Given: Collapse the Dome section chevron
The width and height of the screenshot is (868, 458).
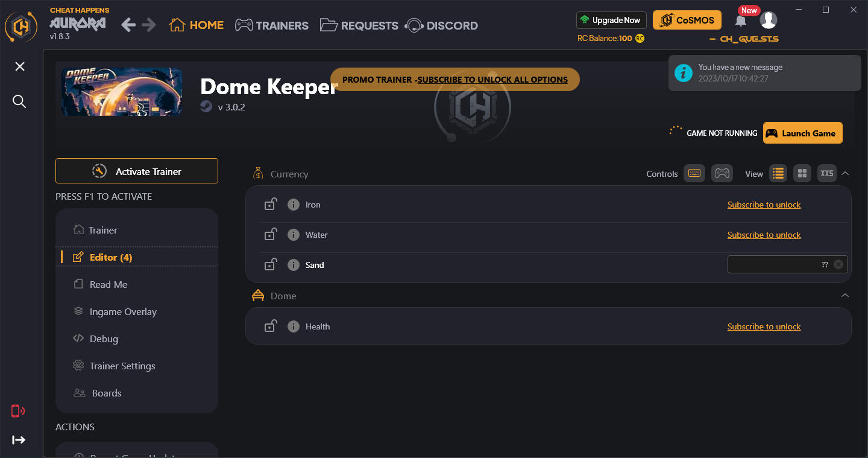Looking at the screenshot, I should tap(845, 296).
